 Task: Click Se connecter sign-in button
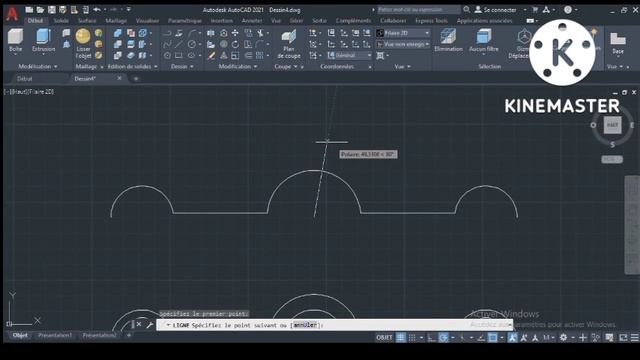pyautogui.click(x=496, y=10)
